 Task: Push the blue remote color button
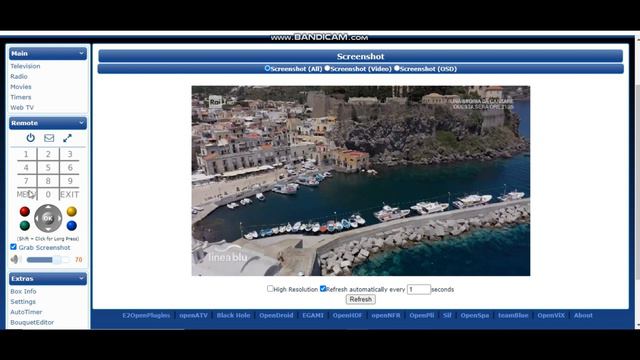[72, 225]
